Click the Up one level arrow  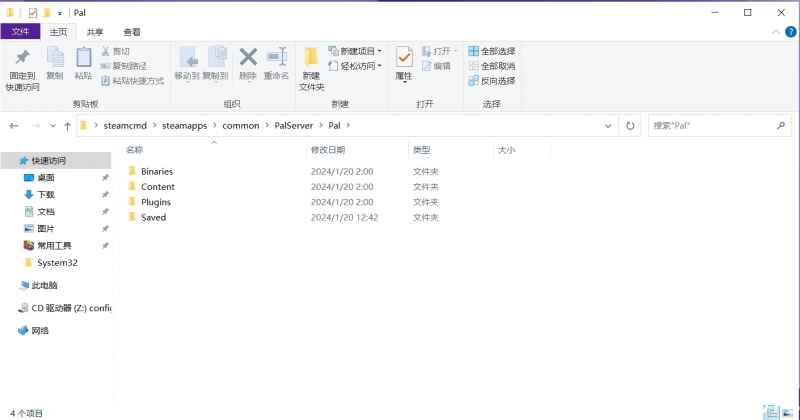(x=67, y=126)
